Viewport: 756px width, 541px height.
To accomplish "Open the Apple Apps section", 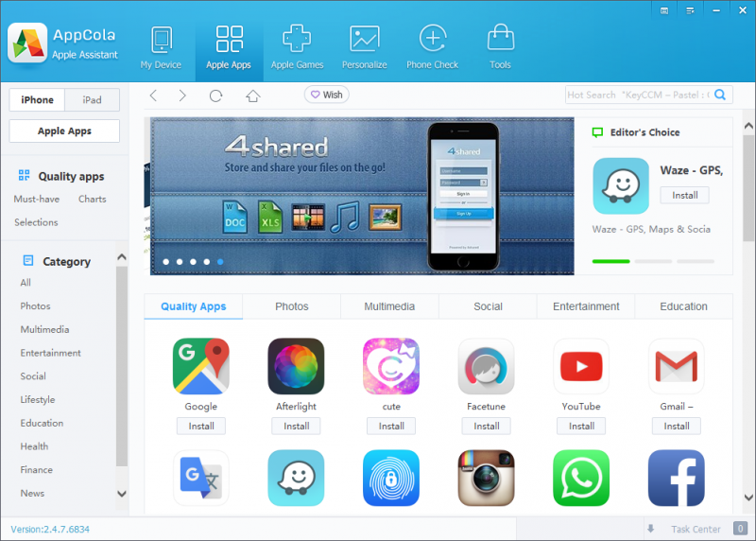I will click(x=229, y=48).
